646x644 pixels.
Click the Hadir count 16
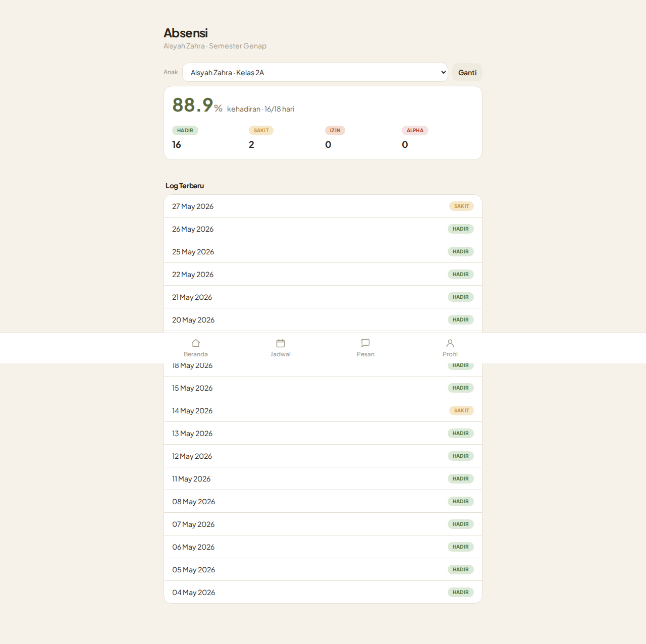click(177, 145)
